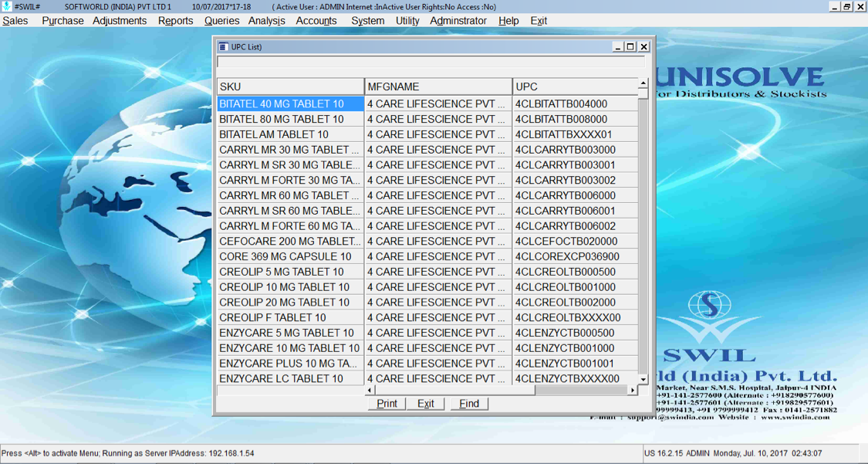Click UPC cell 4CLENZYCTBXXXX00
Viewport: 868px width, 464px height.
[x=576, y=379]
